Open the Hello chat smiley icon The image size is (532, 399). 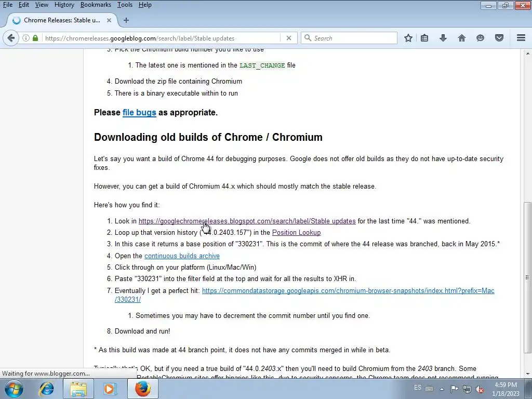click(480, 38)
